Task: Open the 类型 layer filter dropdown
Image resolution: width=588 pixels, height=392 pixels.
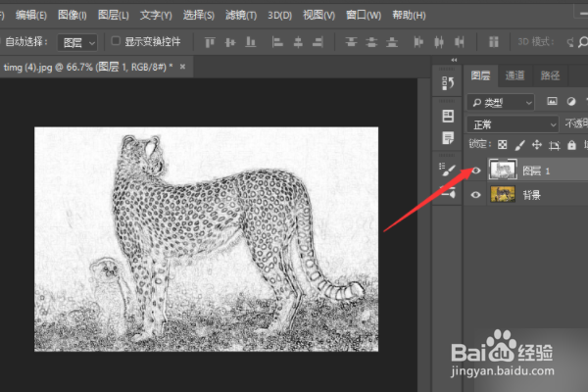Action: click(501, 102)
